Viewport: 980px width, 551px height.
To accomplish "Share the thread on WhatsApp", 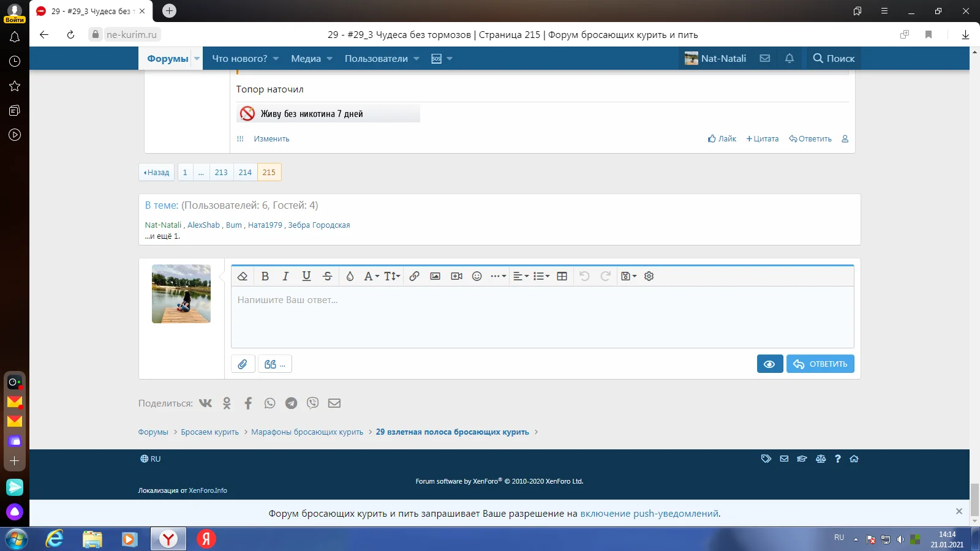I will (270, 403).
